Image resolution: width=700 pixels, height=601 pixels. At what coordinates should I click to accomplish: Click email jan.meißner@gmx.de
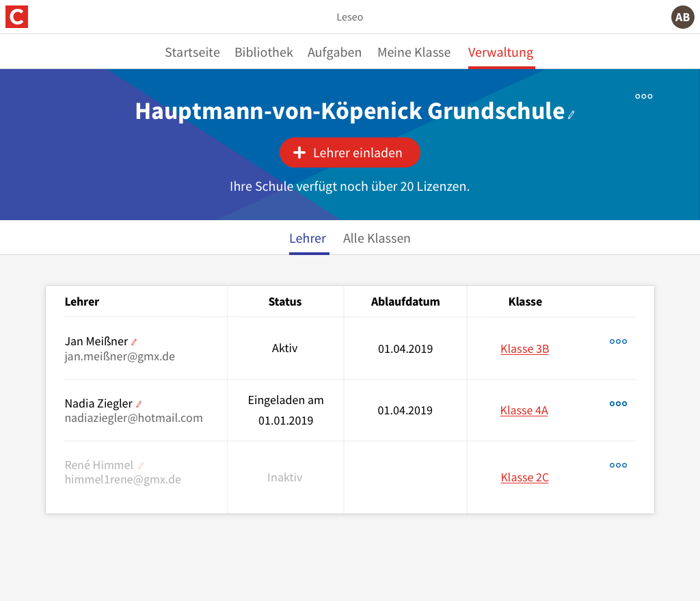coord(120,356)
